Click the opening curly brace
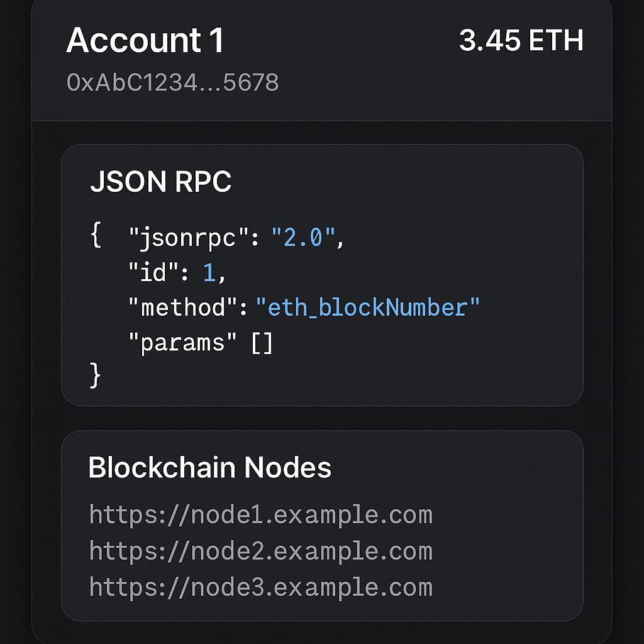Screen dimensions: 644x644 pos(96,235)
